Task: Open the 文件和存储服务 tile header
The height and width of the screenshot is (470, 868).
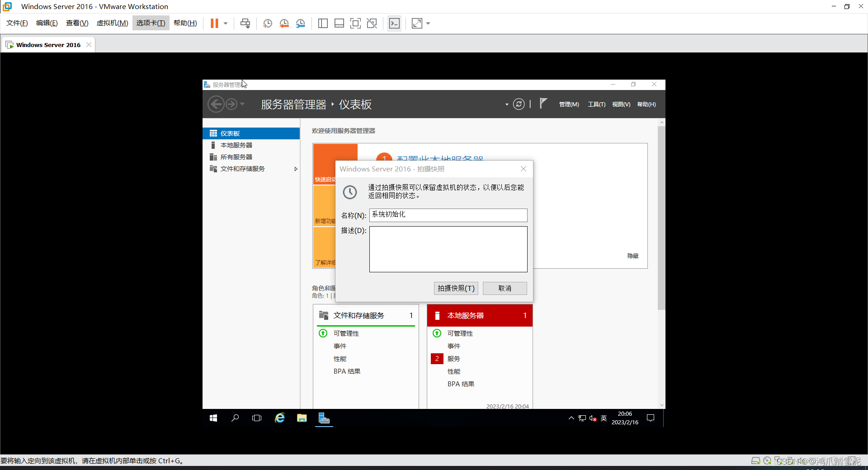Action: pos(366,315)
